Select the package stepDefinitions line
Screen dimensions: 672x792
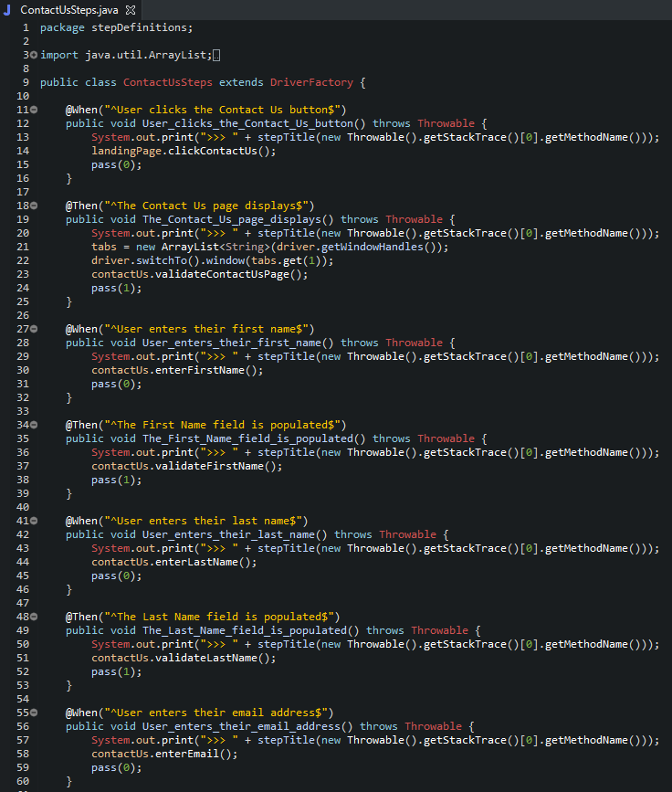[116, 27]
